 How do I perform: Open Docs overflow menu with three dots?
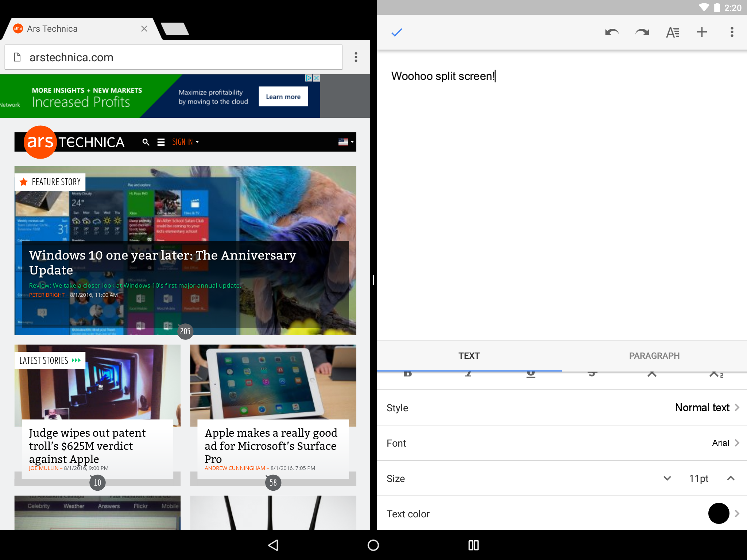click(x=732, y=32)
